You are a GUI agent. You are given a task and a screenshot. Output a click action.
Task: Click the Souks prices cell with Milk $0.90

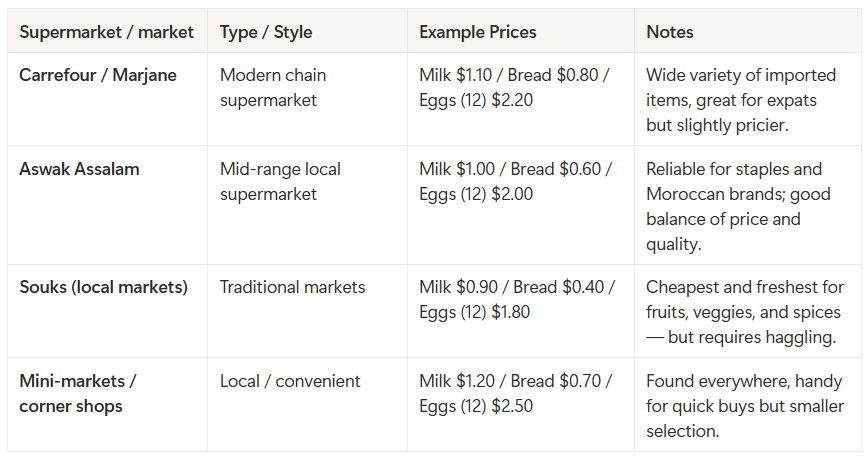point(516,299)
